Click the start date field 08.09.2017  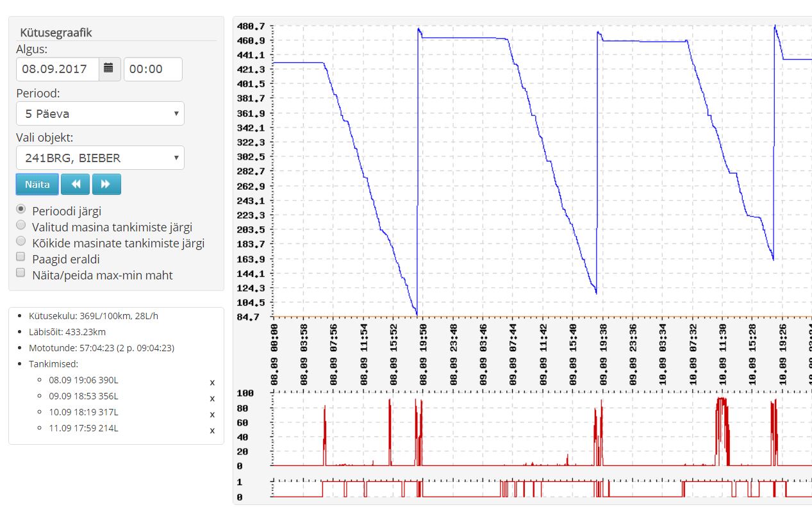[x=58, y=69]
